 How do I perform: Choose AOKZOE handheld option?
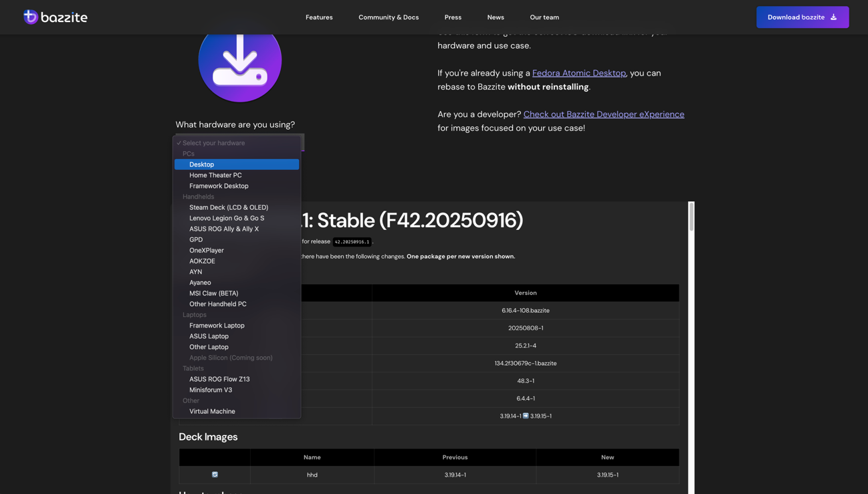(x=237, y=261)
